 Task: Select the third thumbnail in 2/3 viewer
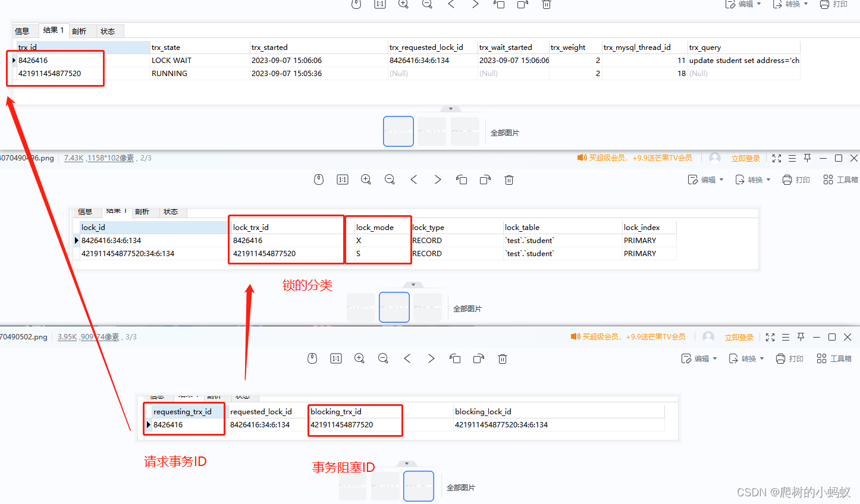(x=428, y=307)
